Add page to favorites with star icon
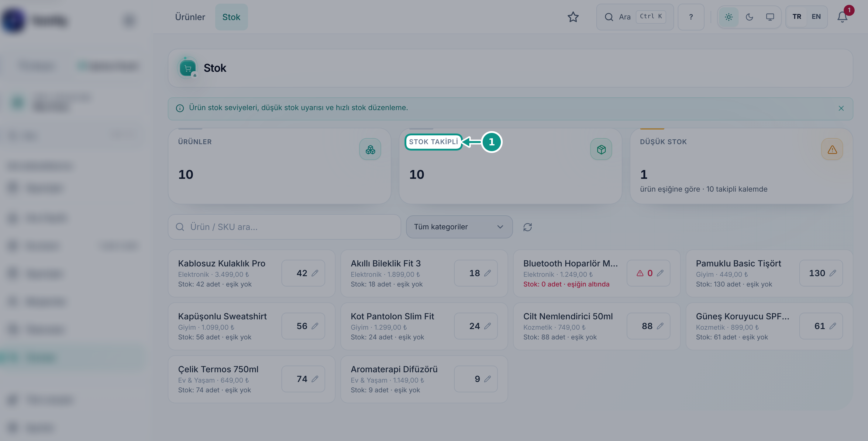 573,17
